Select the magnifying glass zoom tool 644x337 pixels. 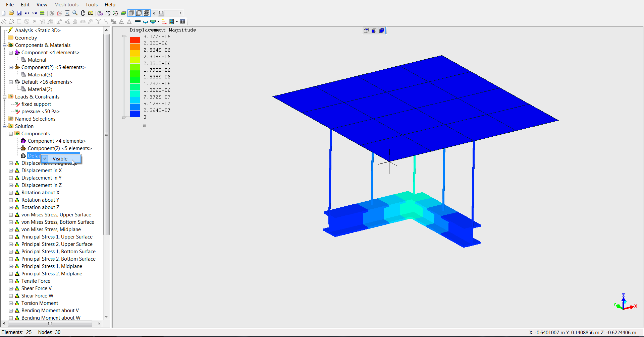click(x=75, y=13)
